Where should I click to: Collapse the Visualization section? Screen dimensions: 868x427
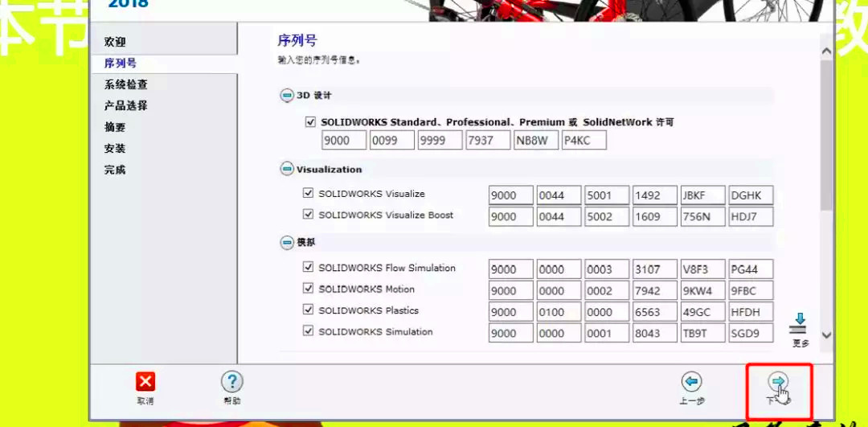click(287, 170)
